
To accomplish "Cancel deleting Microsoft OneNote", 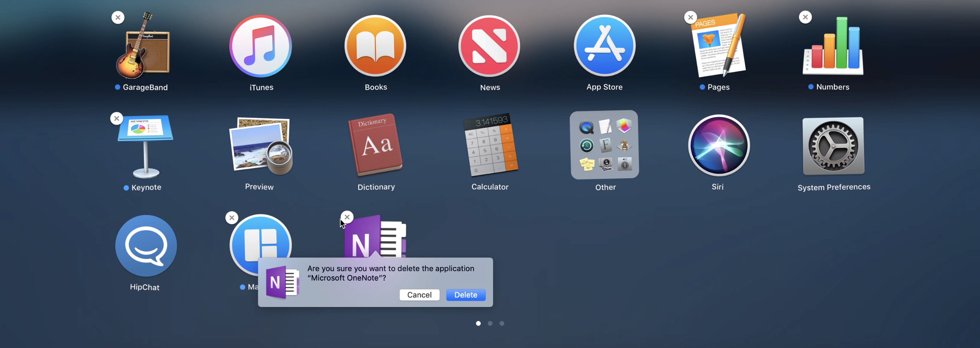I will (419, 295).
